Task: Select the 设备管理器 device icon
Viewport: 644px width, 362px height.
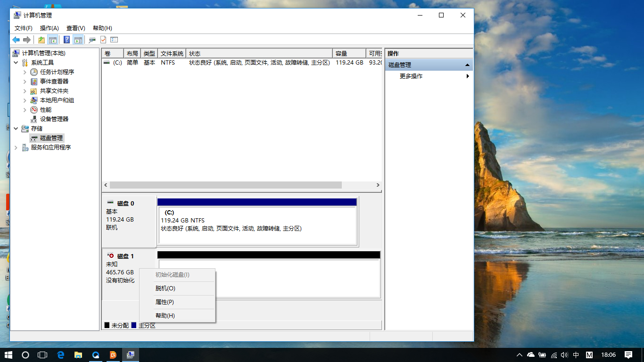Action: coord(34,119)
